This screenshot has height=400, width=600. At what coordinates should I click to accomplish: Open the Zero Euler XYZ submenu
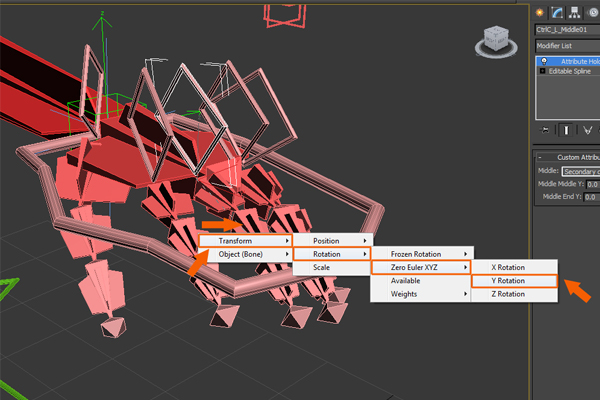(421, 268)
